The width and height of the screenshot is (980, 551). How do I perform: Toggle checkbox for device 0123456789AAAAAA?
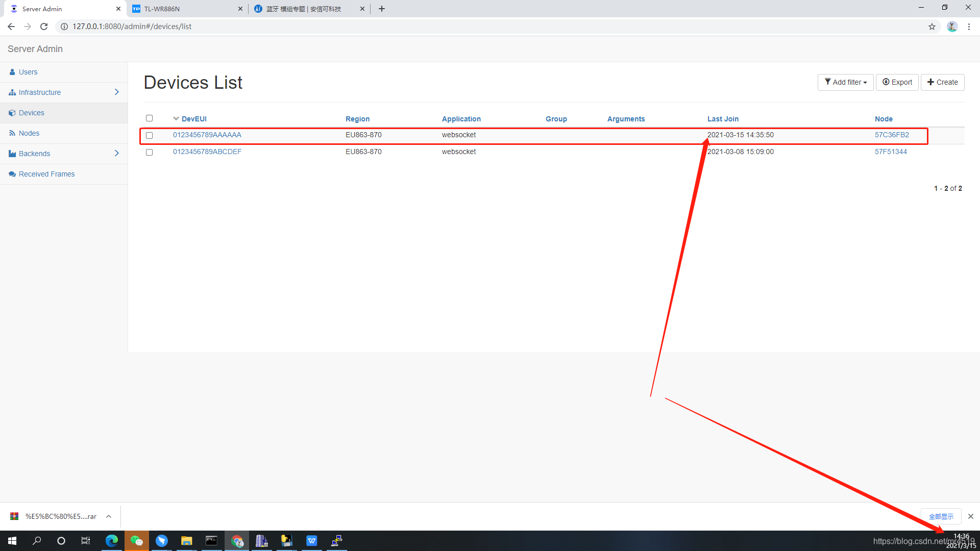click(x=149, y=135)
